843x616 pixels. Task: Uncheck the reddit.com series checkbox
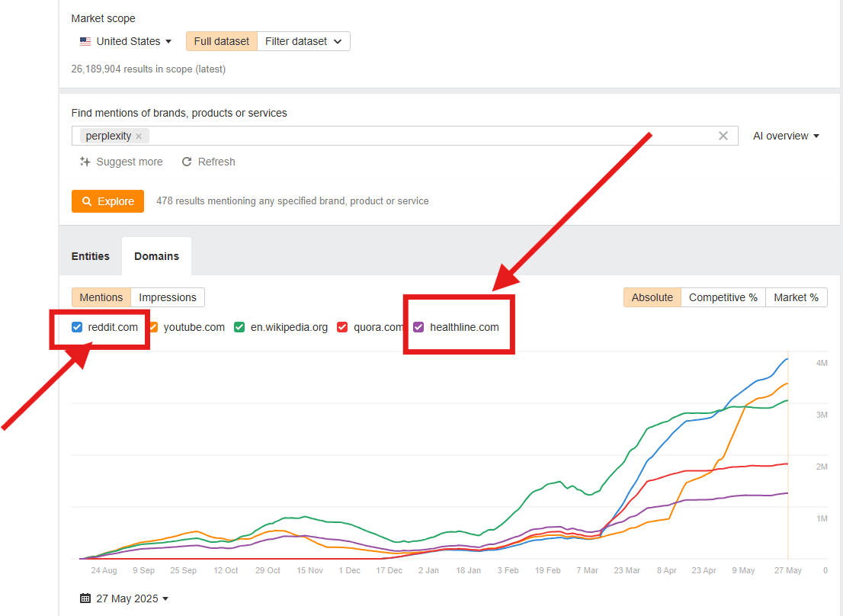click(77, 327)
